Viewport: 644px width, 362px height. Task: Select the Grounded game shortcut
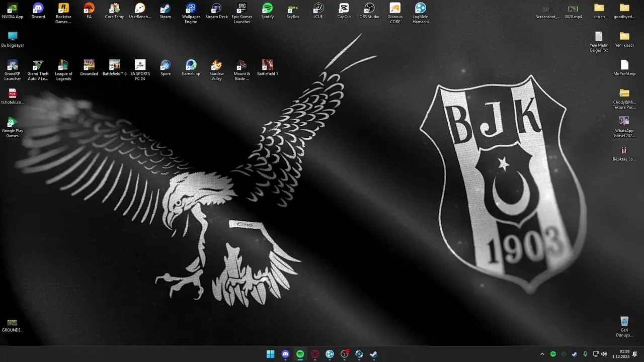tap(89, 68)
